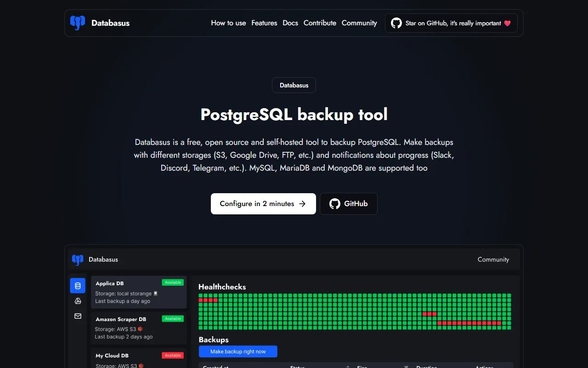Open the storages icon in sidebar
Image resolution: width=588 pixels, height=368 pixels.
78,301
